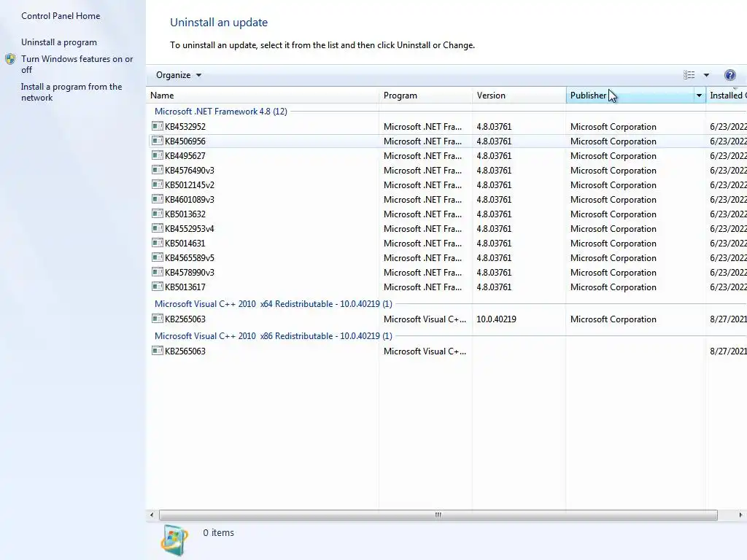747x560 pixels.
Task: Click the icon next to KB4532952
Action: (158, 126)
